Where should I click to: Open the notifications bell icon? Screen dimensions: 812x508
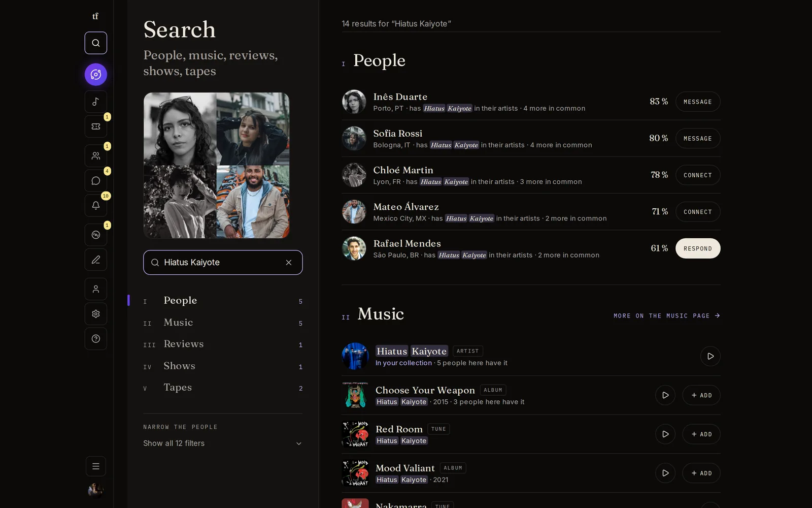tap(96, 205)
